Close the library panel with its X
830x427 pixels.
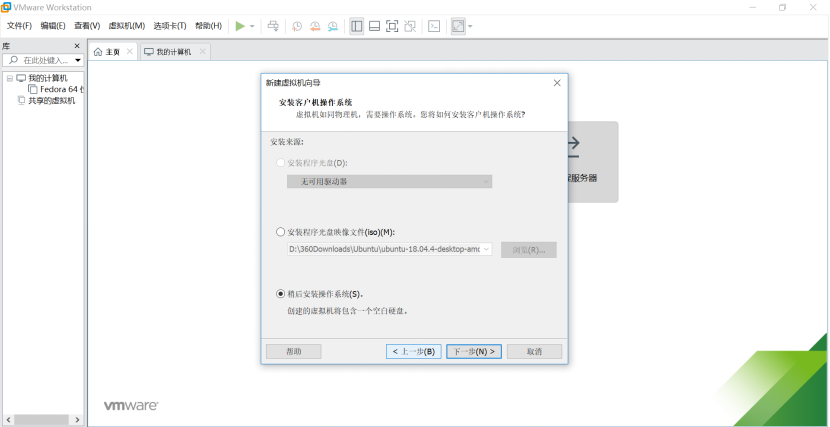click(x=77, y=46)
